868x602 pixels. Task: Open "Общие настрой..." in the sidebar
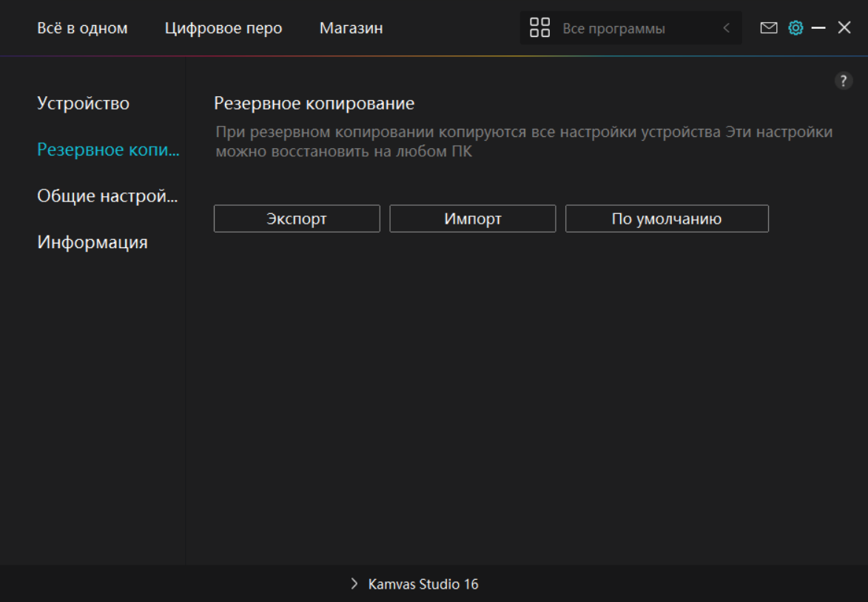(107, 196)
